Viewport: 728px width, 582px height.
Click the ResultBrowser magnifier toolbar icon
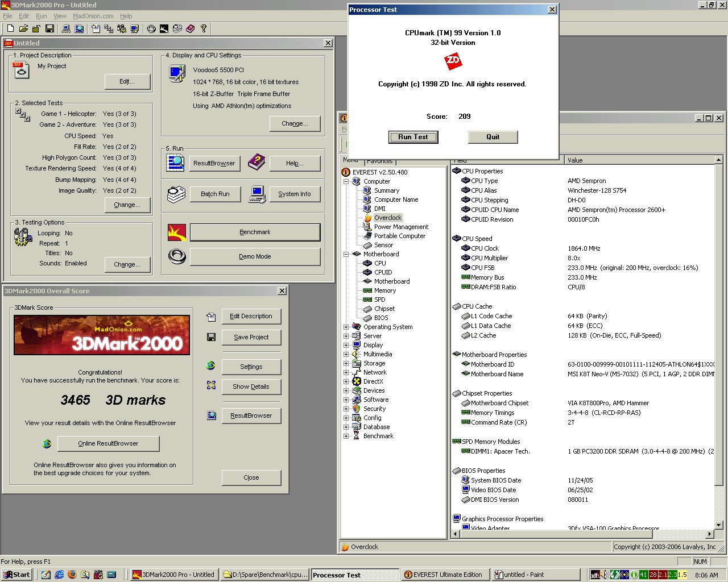click(x=79, y=28)
